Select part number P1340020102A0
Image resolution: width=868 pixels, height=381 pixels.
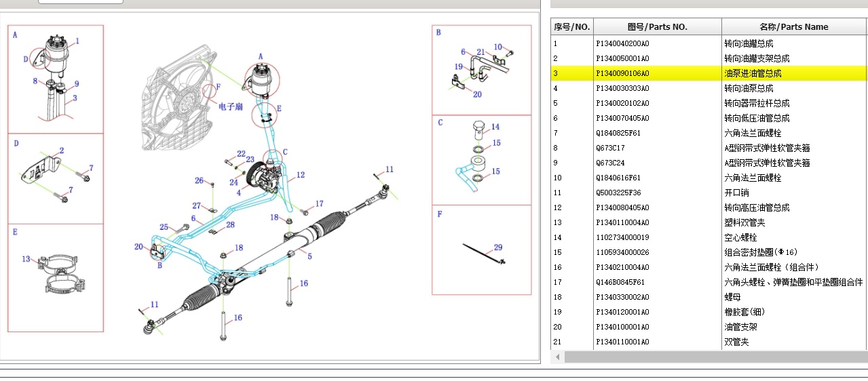point(622,103)
